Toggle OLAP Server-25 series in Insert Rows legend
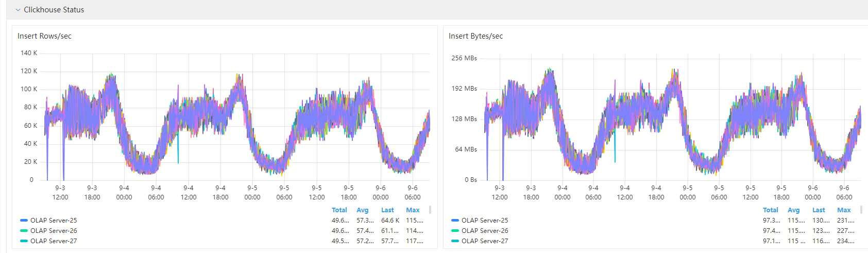 click(x=54, y=221)
